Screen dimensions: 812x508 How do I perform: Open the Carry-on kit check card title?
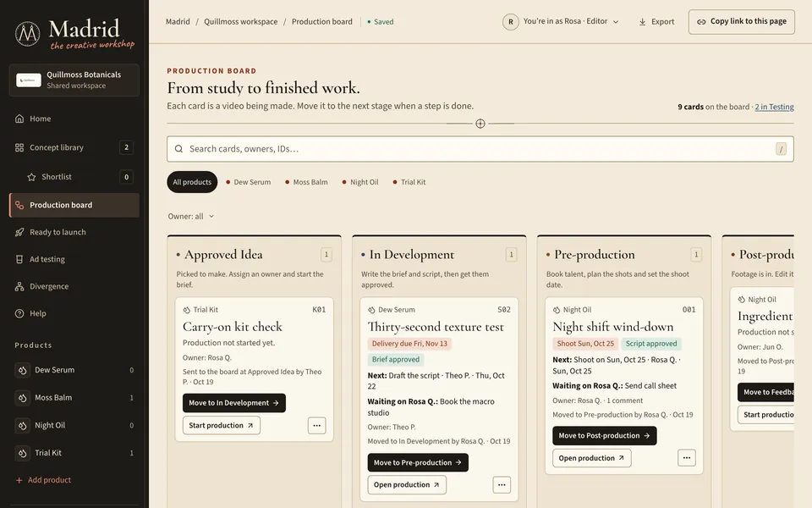pos(233,327)
